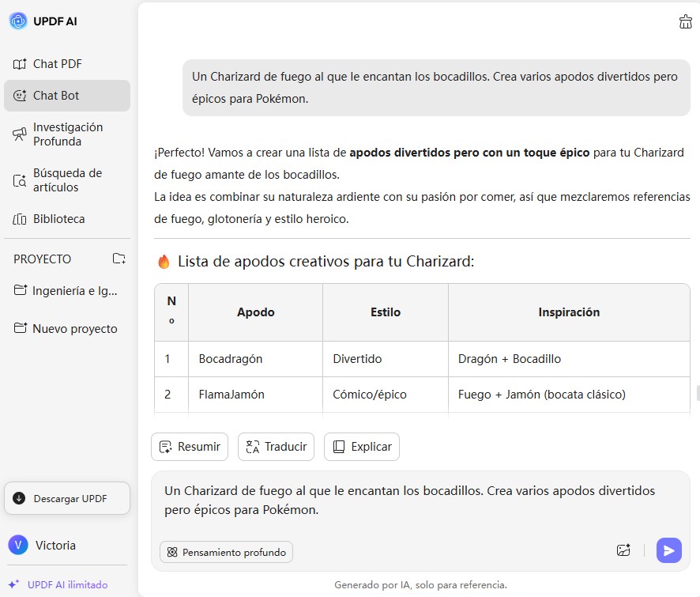Click the UPDF AI logo icon

(18, 21)
